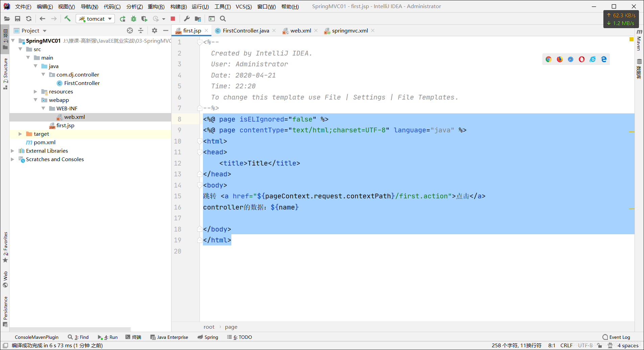The width and height of the screenshot is (644, 350).
Task: Locate current file target icon in Project panel
Action: pyautogui.click(x=130, y=30)
